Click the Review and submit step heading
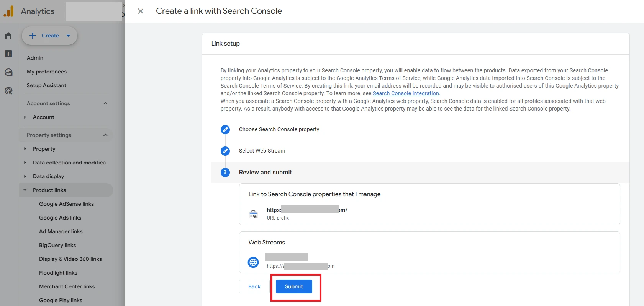The width and height of the screenshot is (644, 306). click(265, 173)
